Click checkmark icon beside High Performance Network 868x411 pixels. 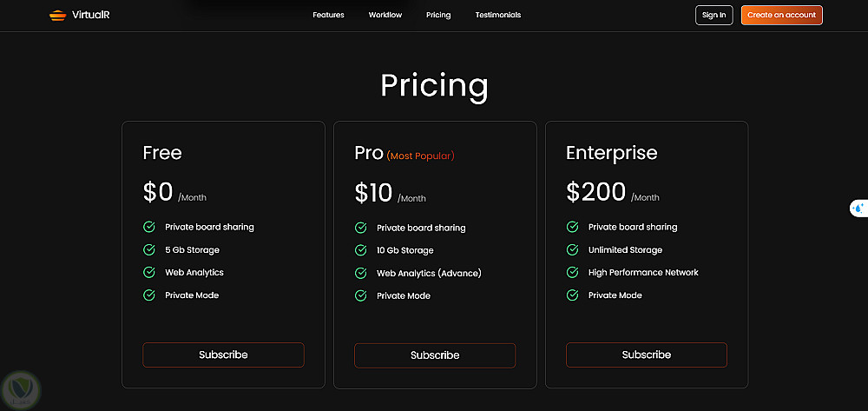[573, 272]
